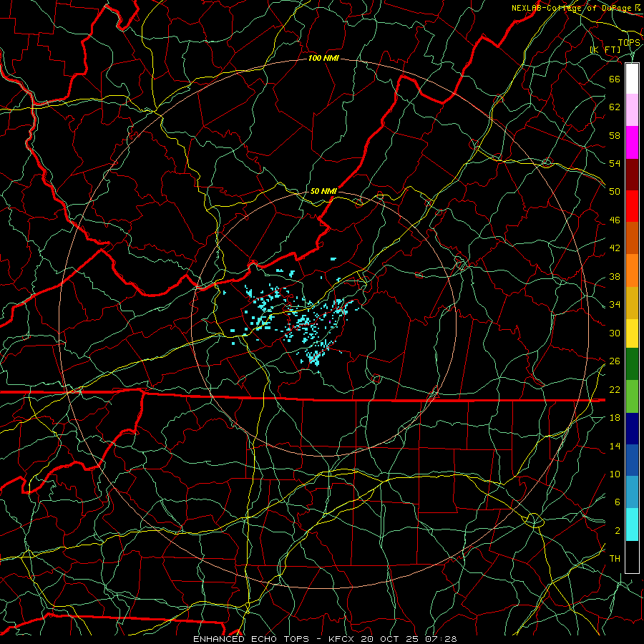The image size is (644, 644).
Task: Click the legend value "42"
Action: tap(615, 248)
